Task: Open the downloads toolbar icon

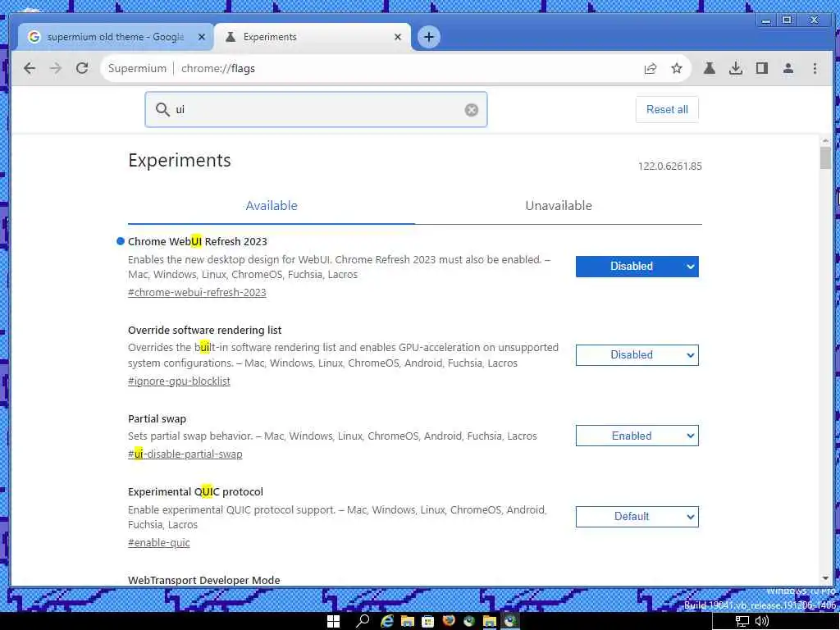Action: pos(736,69)
